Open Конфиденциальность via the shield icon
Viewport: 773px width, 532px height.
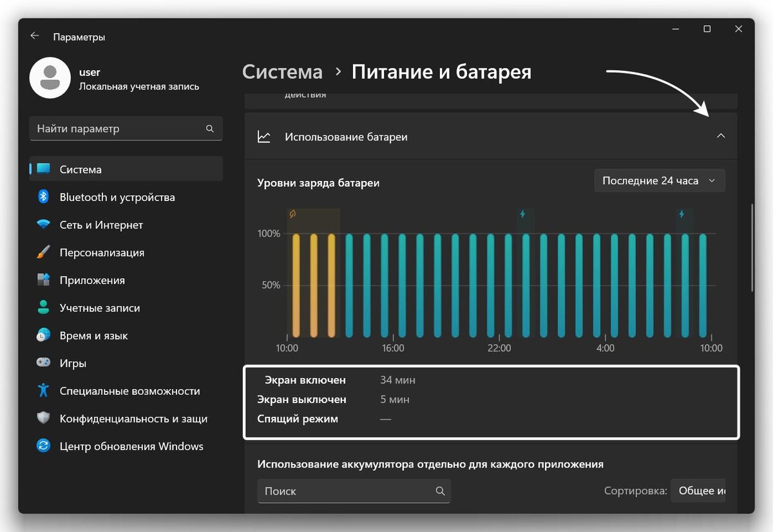43,418
